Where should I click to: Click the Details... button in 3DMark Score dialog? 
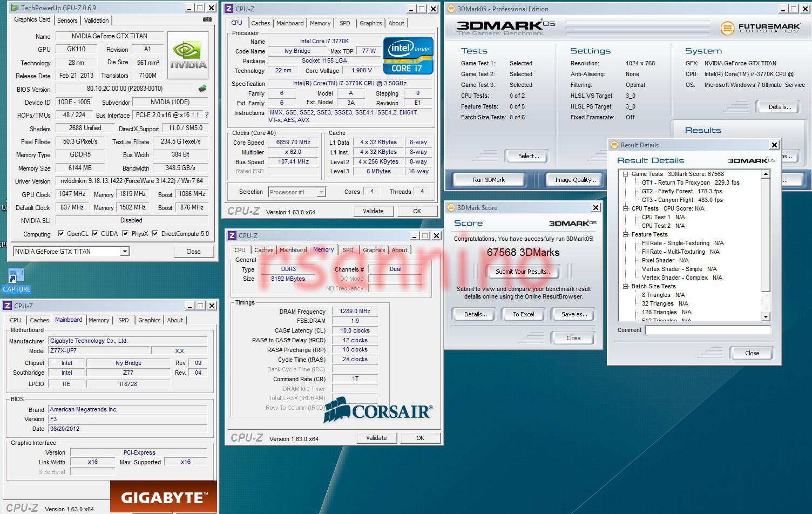(x=475, y=314)
